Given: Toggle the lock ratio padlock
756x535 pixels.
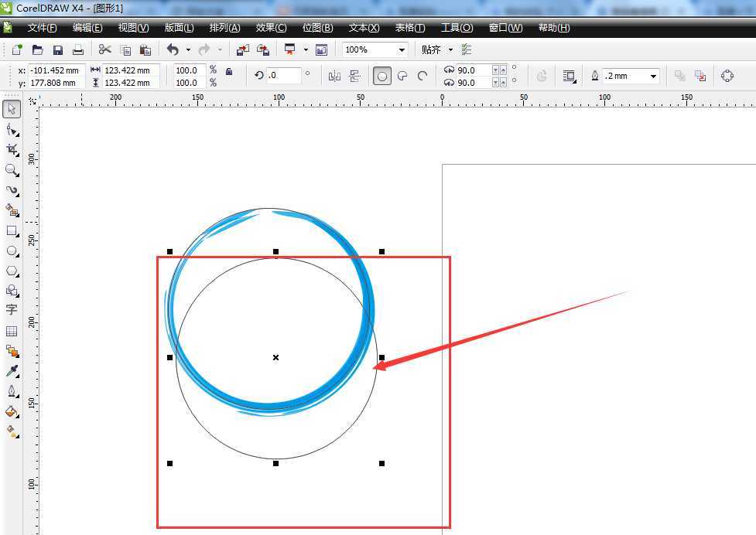Looking at the screenshot, I should [x=229, y=71].
